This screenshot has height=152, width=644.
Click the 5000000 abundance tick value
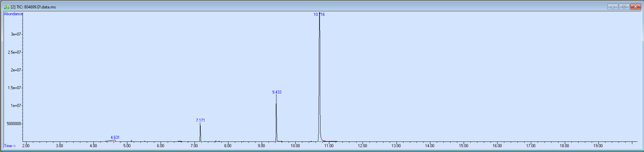coord(14,124)
